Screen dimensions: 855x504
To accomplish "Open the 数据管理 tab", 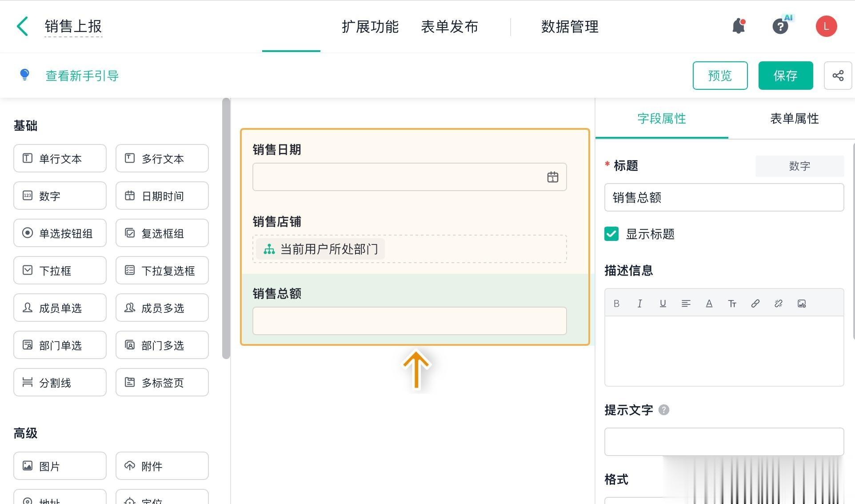I will point(570,27).
